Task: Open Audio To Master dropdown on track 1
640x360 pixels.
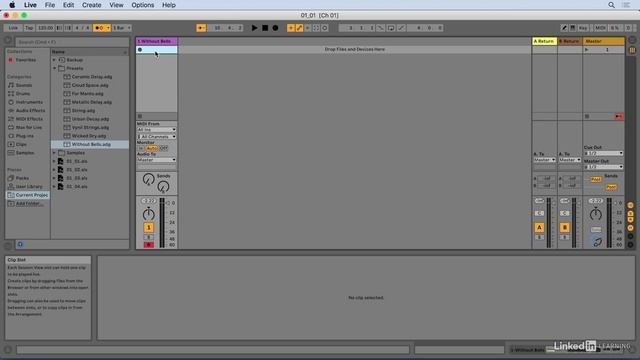Action: tap(156, 160)
